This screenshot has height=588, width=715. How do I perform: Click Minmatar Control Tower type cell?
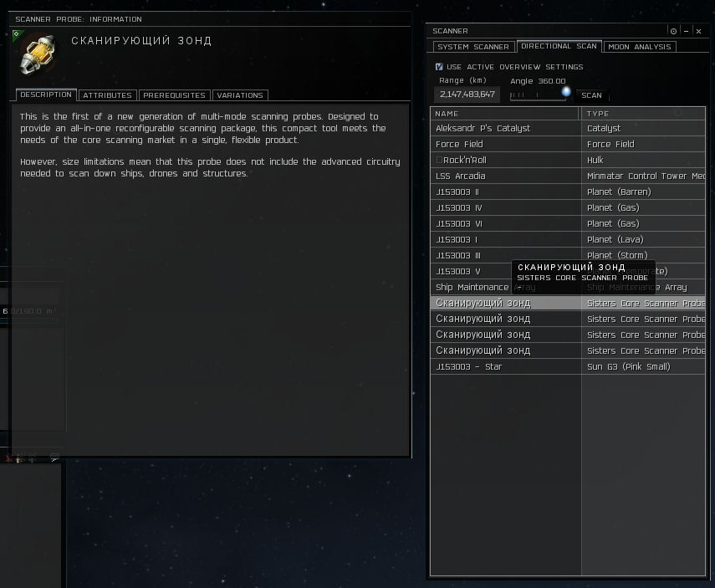tap(643, 176)
